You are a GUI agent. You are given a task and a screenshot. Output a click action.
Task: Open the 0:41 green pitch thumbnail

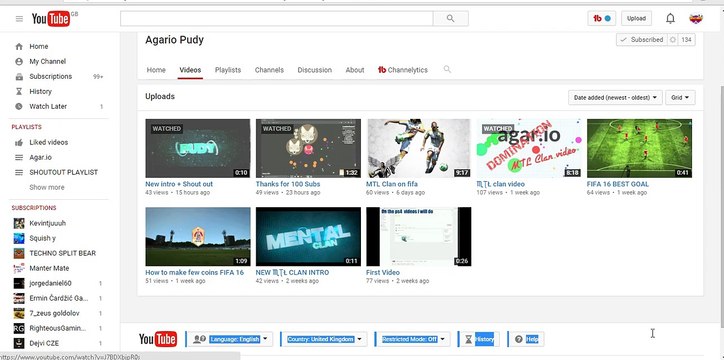[x=640, y=148]
